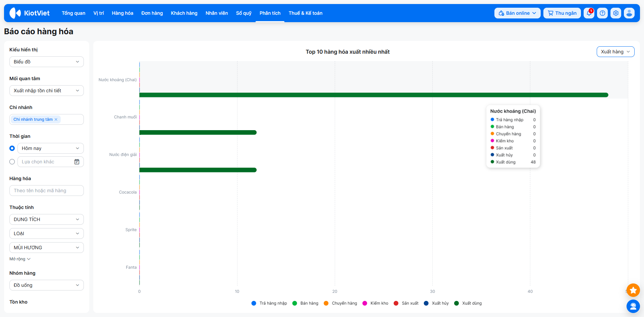Open the notifications bell

[589, 13]
